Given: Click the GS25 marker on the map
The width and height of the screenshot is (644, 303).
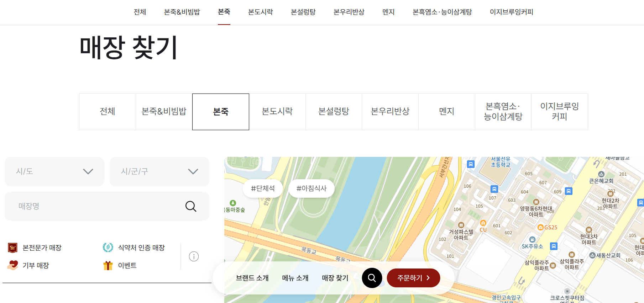Looking at the screenshot, I should tap(540, 228).
